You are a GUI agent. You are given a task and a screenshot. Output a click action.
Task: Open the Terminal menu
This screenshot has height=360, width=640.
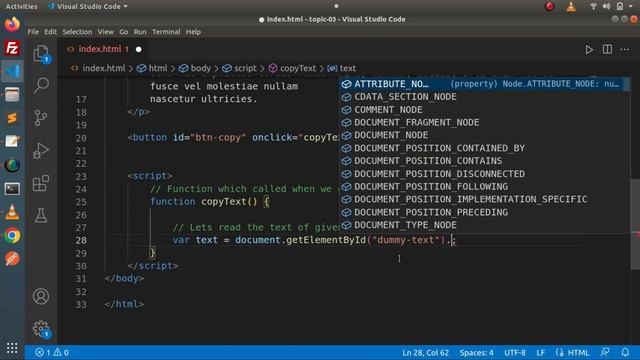pyautogui.click(x=166, y=32)
